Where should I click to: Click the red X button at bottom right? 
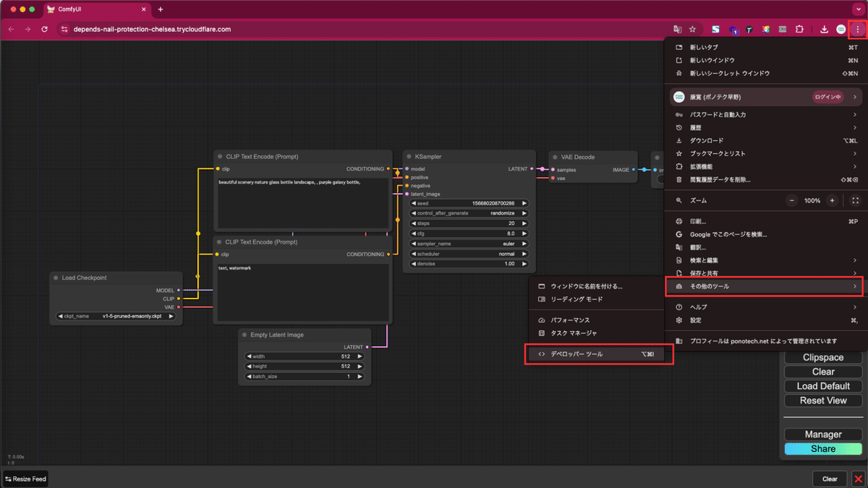pyautogui.click(x=858, y=479)
